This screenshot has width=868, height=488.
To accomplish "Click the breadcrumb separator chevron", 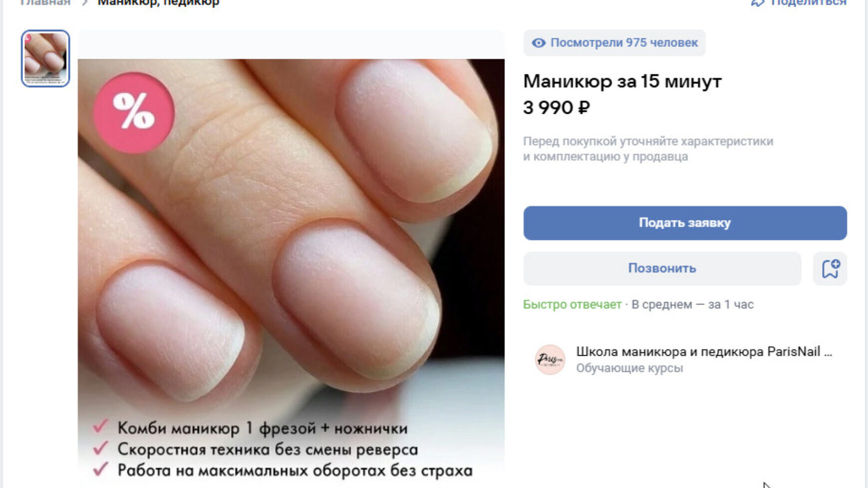I will 85,2.
